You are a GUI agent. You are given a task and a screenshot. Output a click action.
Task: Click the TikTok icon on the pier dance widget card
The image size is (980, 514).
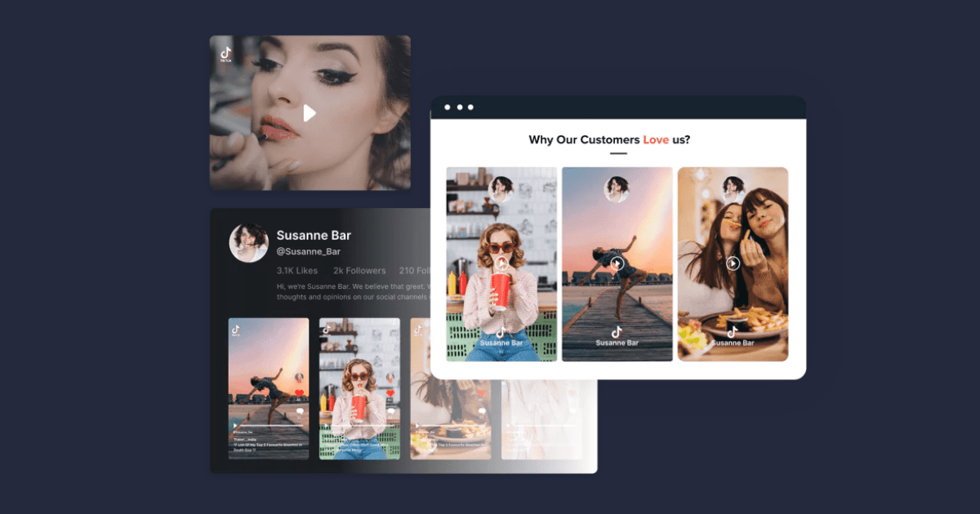coord(617,331)
